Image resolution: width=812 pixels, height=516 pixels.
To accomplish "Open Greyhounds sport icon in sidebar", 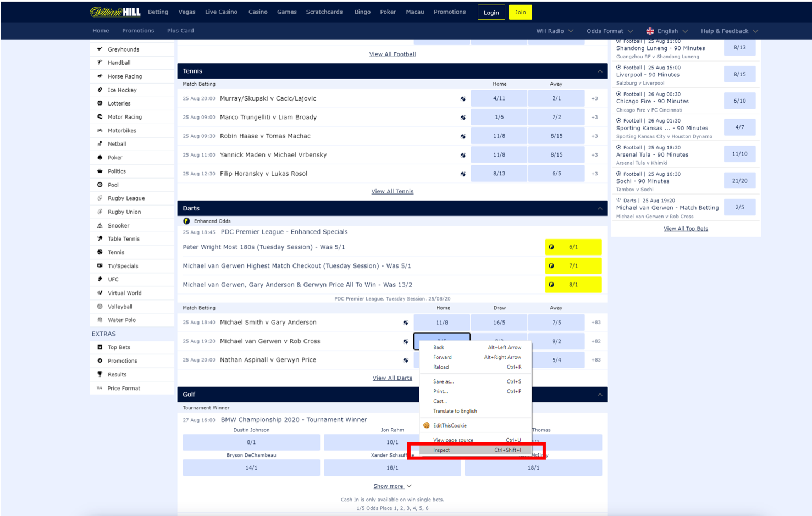I will 100,49.
